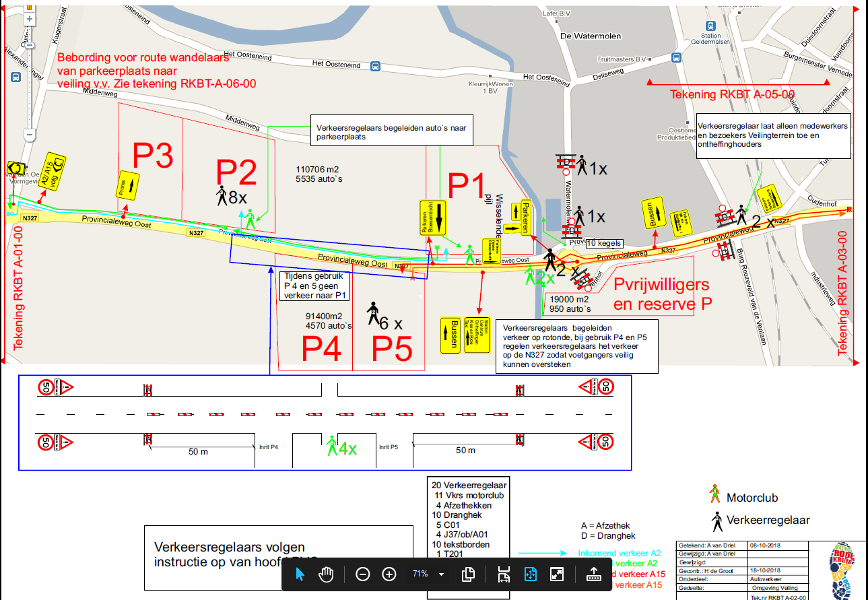The height and width of the screenshot is (600, 868).
Task: Click the large red P5 label
Action: [393, 349]
